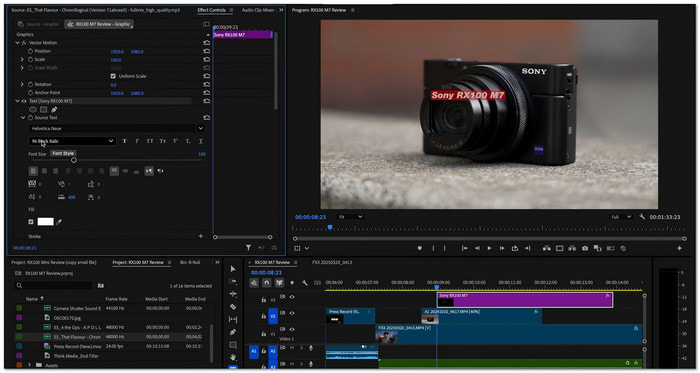Select the Pen tool in toolbar
Screen dimensions: 700x373
tap(233, 332)
